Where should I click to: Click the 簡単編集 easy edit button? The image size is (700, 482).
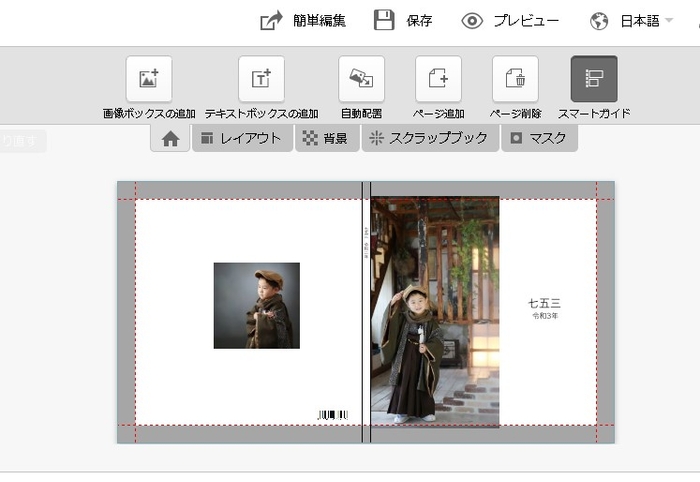click(x=304, y=21)
